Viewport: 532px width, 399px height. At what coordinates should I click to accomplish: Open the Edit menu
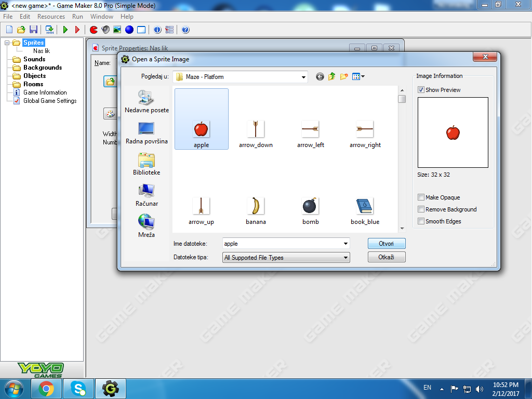pyautogui.click(x=25, y=17)
